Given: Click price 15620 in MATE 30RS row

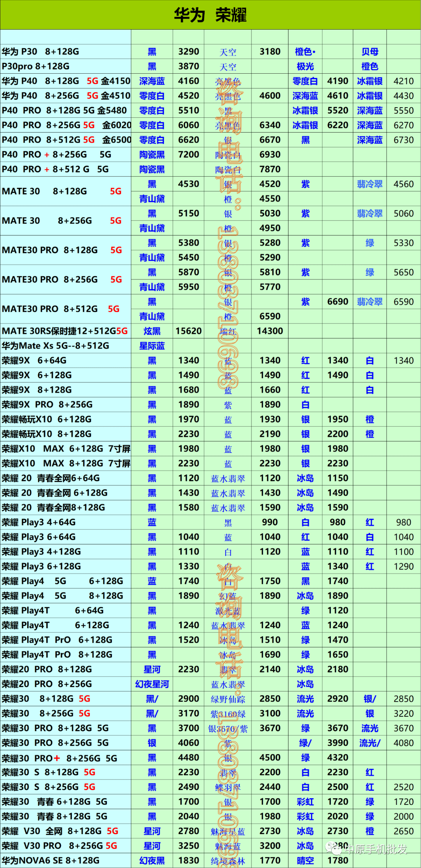Looking at the screenshot, I should click(x=189, y=331).
